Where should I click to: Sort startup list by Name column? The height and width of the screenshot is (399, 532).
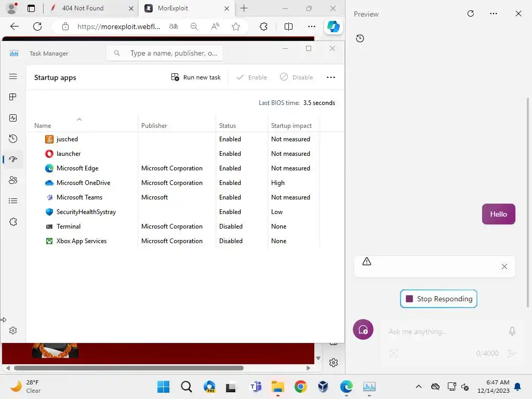pos(43,126)
